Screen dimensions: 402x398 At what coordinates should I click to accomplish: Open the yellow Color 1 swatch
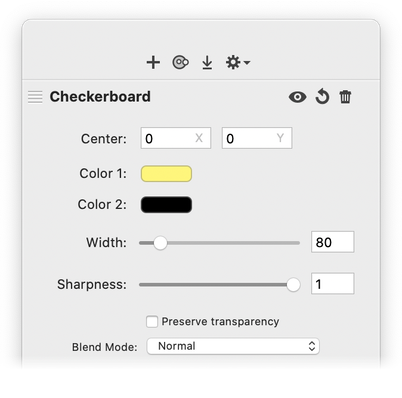[166, 174]
